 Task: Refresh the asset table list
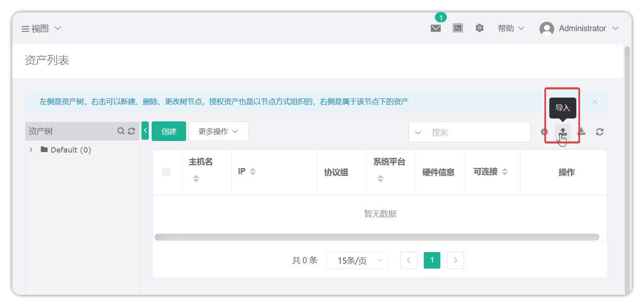[600, 132]
